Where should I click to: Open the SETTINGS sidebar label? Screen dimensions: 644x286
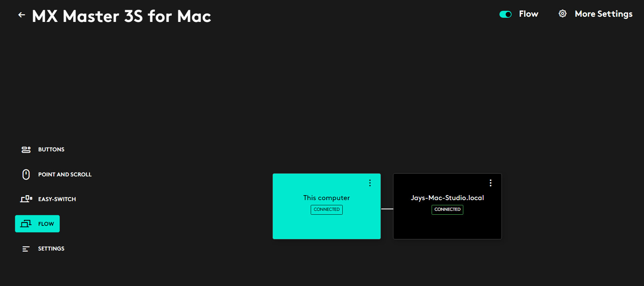pos(51,249)
